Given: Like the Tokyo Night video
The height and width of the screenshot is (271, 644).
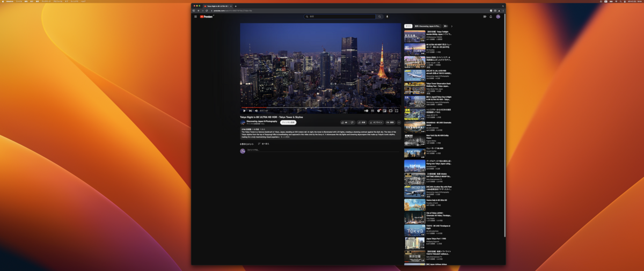Looking at the screenshot, I should tap(343, 122).
